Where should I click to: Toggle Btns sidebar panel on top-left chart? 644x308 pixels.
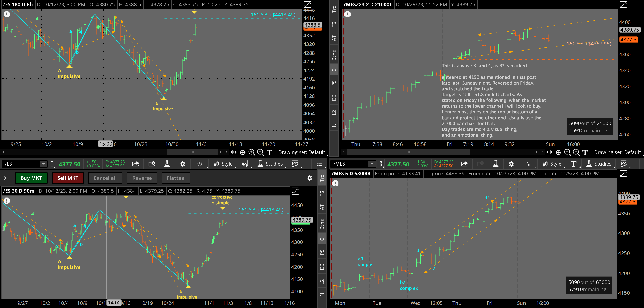coord(334,55)
